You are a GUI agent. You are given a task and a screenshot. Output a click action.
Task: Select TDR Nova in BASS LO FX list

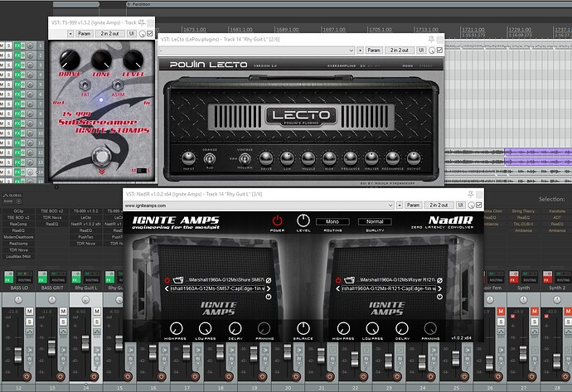[x=18, y=249]
